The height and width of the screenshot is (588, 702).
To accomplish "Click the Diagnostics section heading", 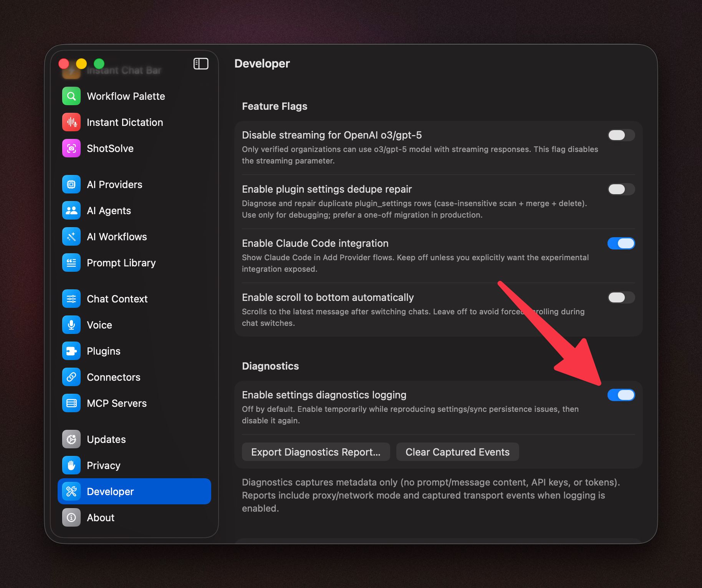I will coord(270,366).
